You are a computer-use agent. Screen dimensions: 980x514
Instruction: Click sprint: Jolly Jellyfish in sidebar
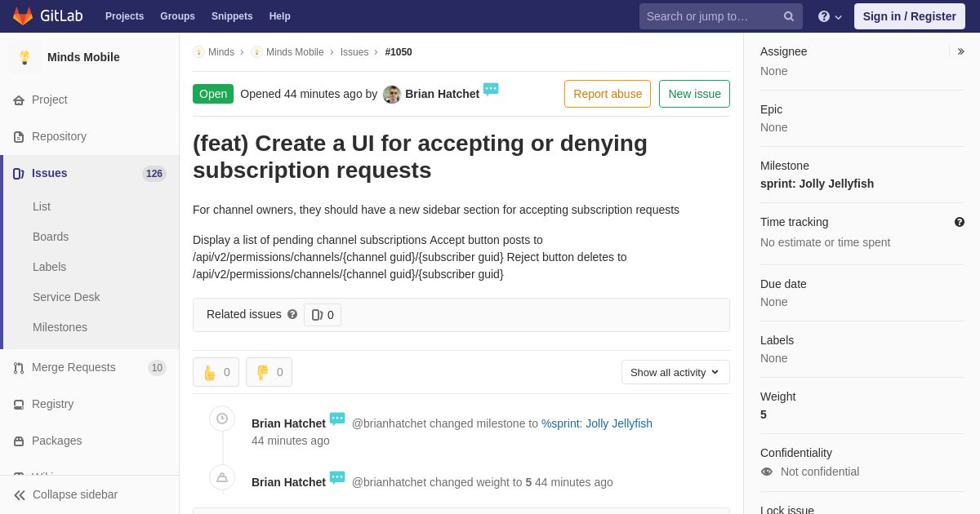(817, 184)
